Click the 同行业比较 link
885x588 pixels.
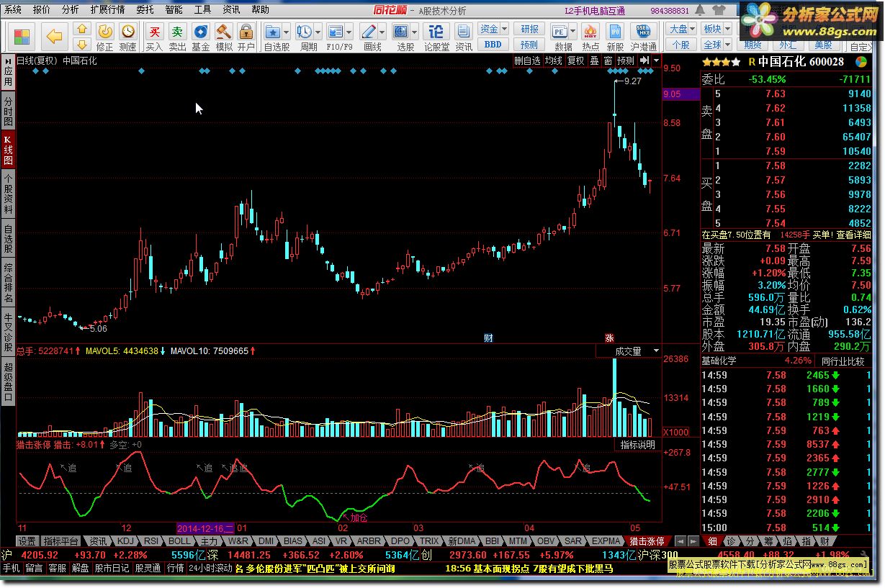pos(843,361)
